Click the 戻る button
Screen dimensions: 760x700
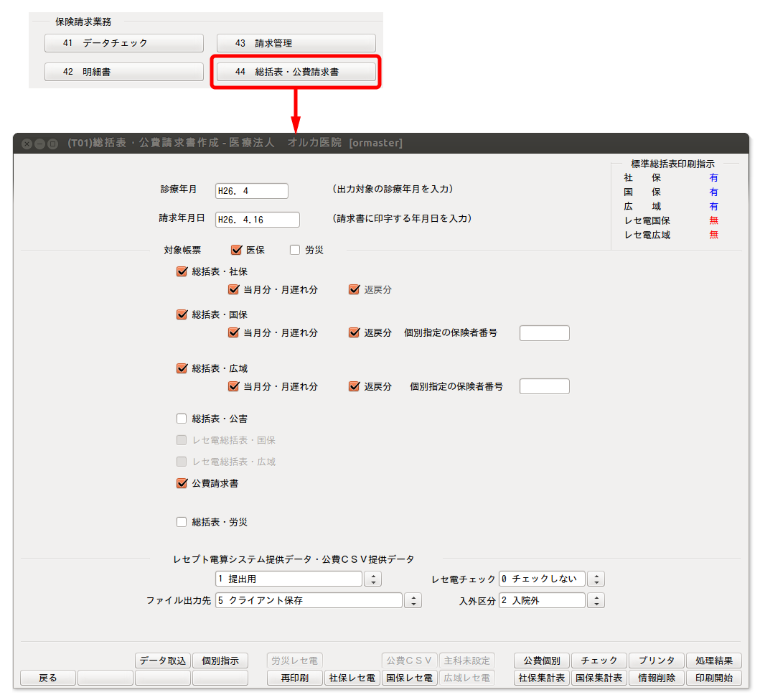coord(48,678)
